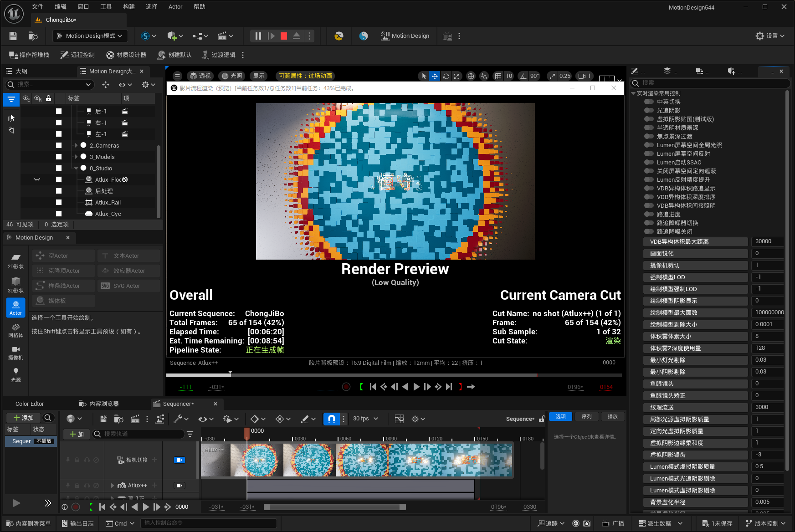Click the red stop simulation button

(x=284, y=36)
